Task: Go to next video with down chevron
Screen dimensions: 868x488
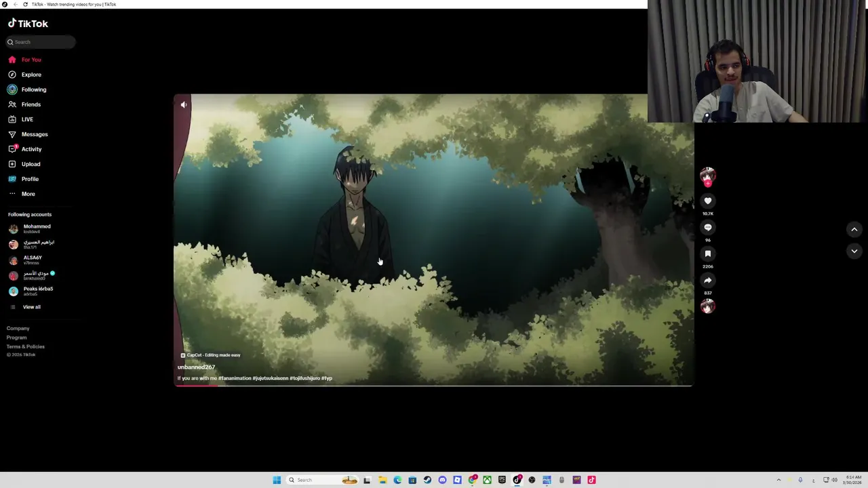Action: pos(854,251)
